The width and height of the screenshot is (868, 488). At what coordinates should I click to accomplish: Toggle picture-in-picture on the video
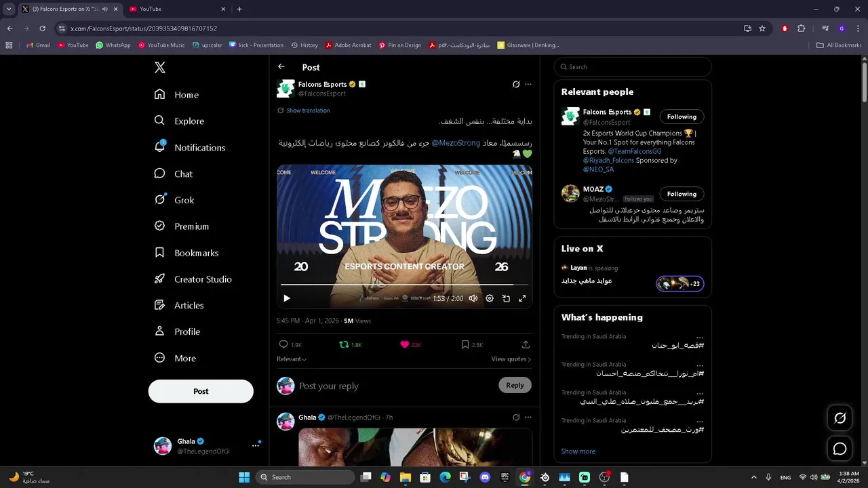point(506,298)
